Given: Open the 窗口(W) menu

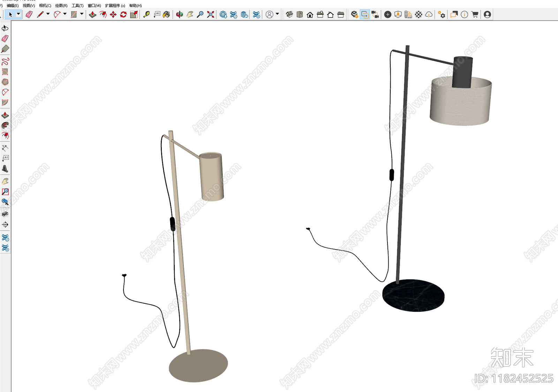Looking at the screenshot, I should point(94,6).
